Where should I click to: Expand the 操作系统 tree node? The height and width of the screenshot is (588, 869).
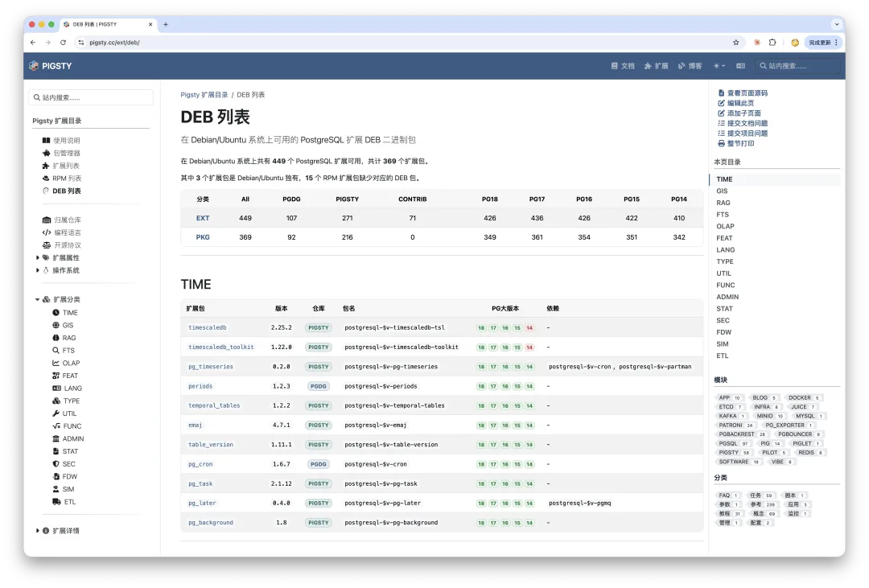(38, 270)
